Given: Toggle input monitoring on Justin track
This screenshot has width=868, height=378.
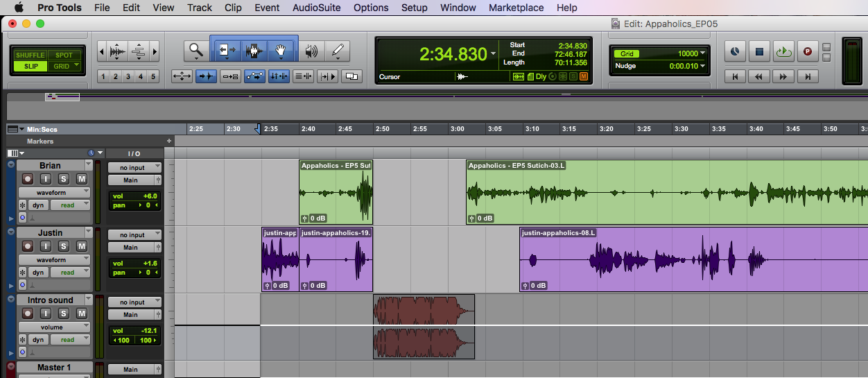Looking at the screenshot, I should click(x=45, y=246).
